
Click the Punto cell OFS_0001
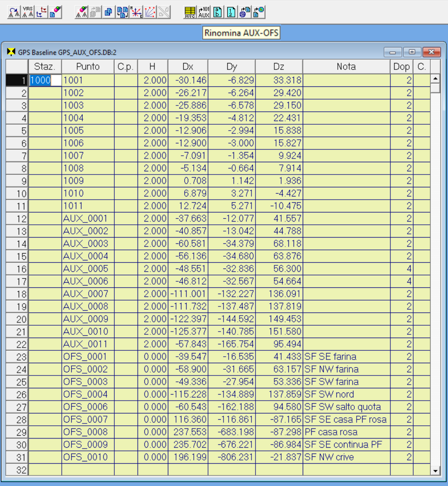click(88, 357)
